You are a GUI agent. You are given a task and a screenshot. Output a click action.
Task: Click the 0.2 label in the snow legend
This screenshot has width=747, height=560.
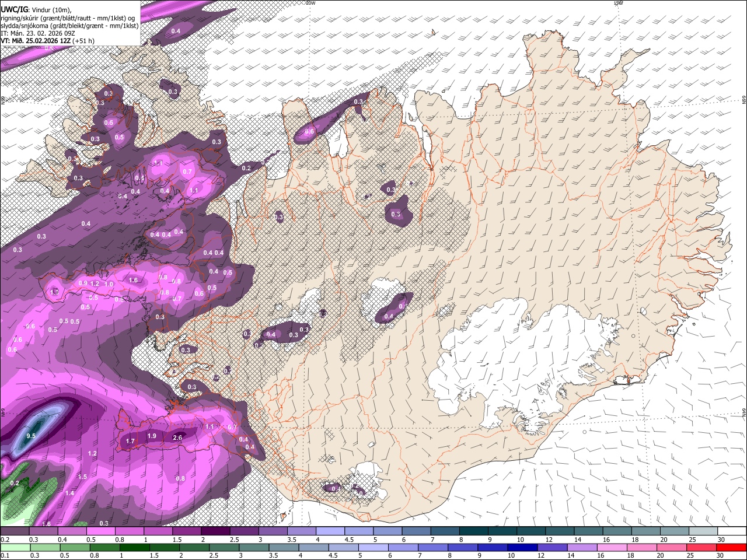[5, 540]
